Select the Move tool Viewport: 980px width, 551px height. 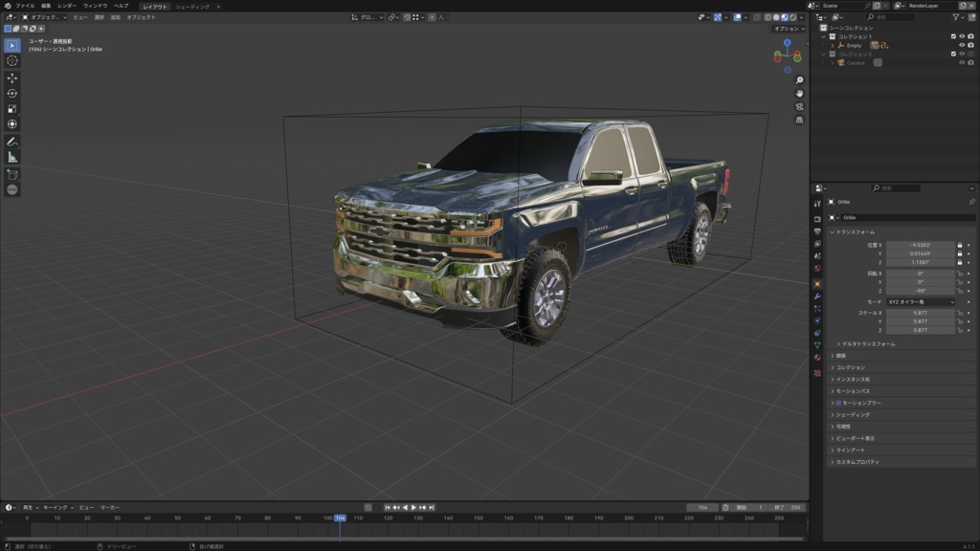click(11, 78)
